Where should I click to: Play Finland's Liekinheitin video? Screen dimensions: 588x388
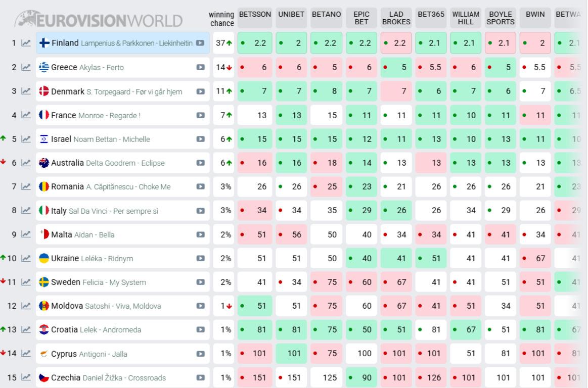coord(200,43)
